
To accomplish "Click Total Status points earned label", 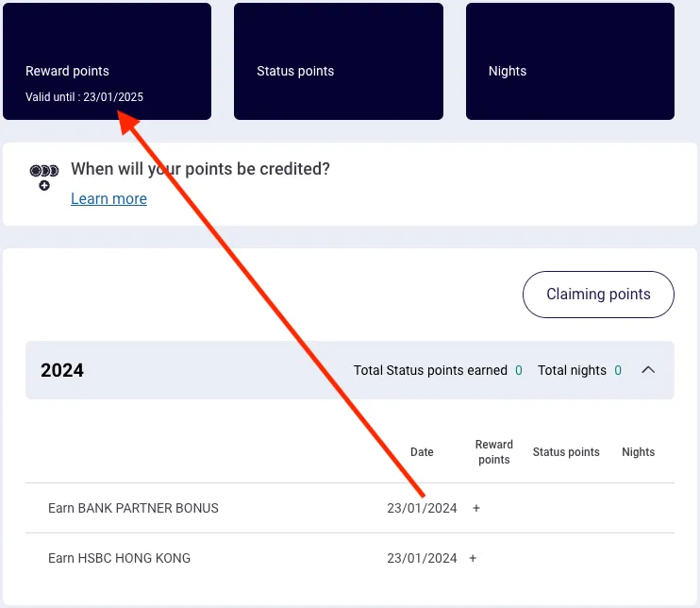I will tap(430, 370).
